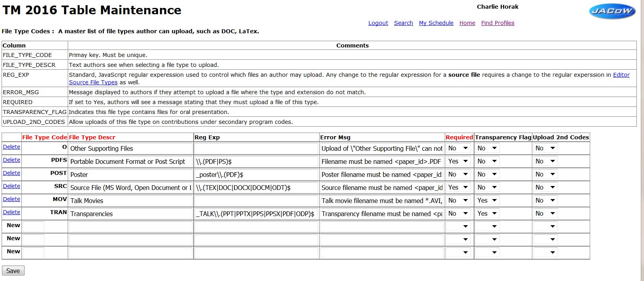Open Transparency Flag dropdown in PDFS row
Viewport: 644px width, 281px height.
(x=488, y=161)
